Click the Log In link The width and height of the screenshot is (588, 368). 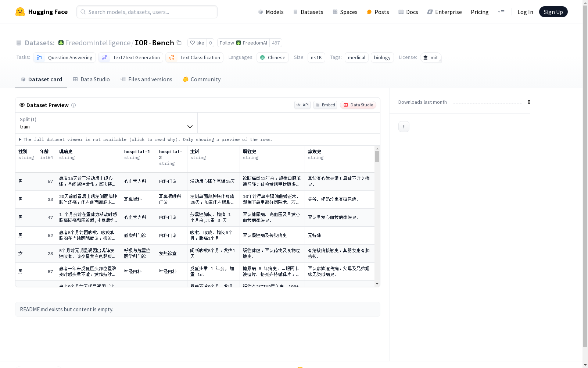(525, 12)
